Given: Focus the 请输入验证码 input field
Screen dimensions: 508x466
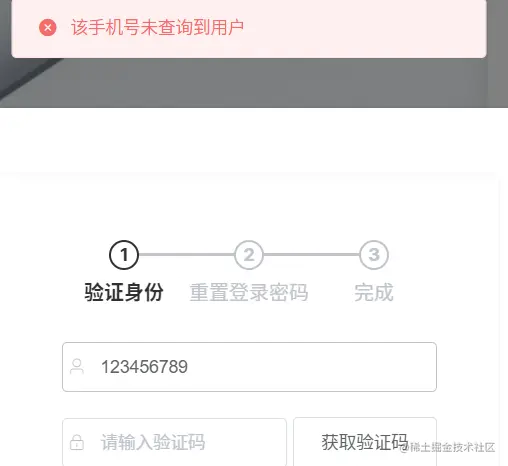Looking at the screenshot, I should (174, 442).
